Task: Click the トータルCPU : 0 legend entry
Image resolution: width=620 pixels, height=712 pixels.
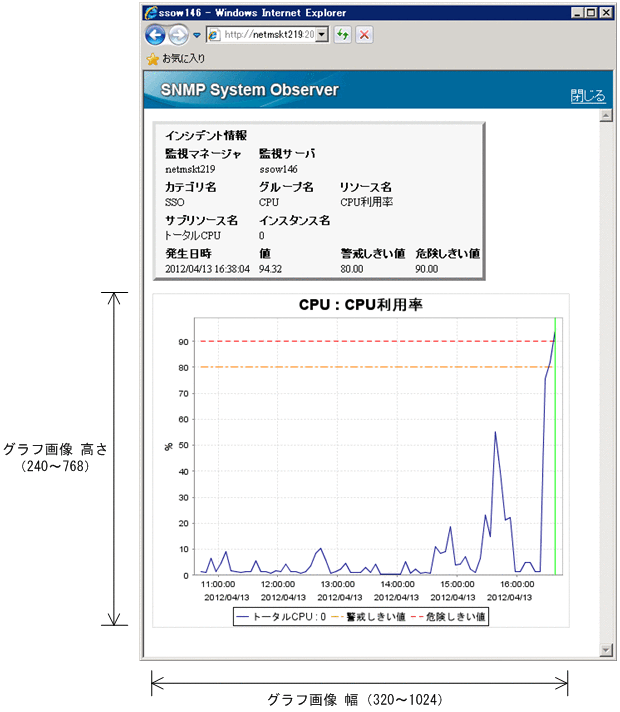Action: point(281,617)
